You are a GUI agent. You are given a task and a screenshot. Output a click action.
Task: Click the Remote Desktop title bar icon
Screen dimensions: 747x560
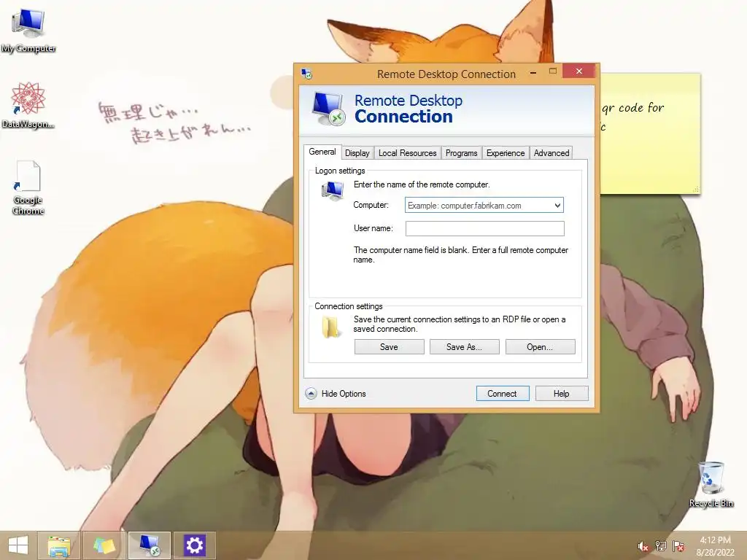pyautogui.click(x=307, y=74)
